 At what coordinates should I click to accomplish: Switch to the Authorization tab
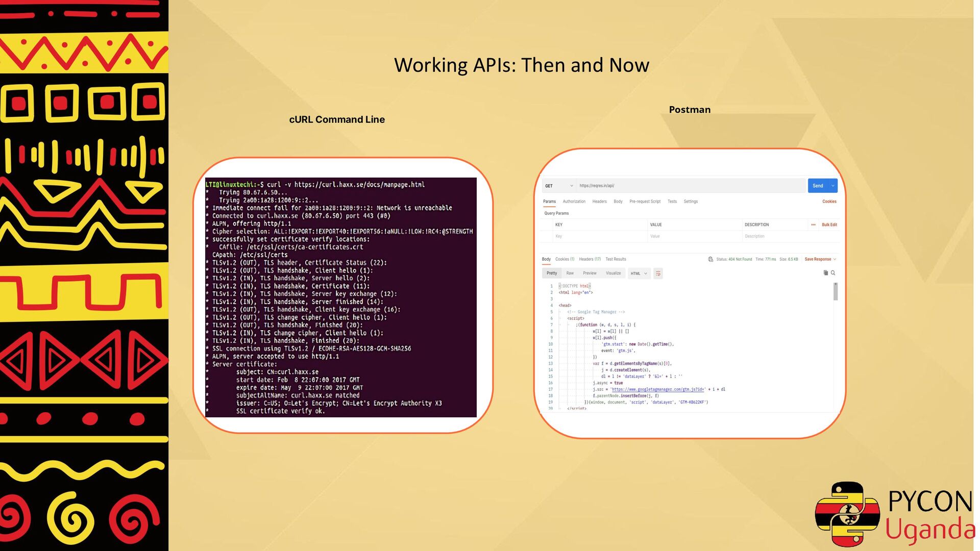pos(574,202)
